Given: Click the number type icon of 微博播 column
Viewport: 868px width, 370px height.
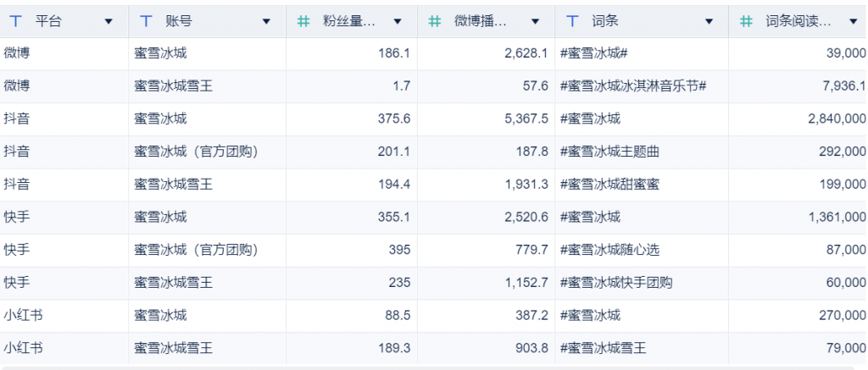Looking at the screenshot, I should pos(435,21).
